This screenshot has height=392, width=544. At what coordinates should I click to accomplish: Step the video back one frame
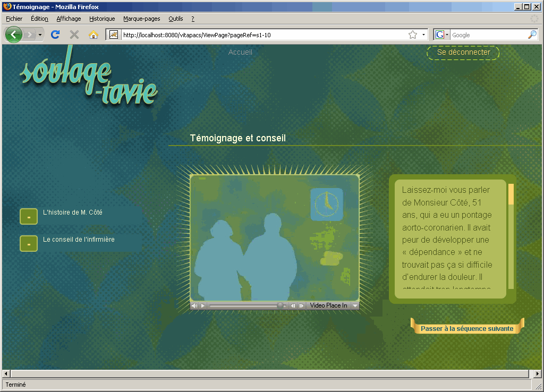(x=293, y=306)
